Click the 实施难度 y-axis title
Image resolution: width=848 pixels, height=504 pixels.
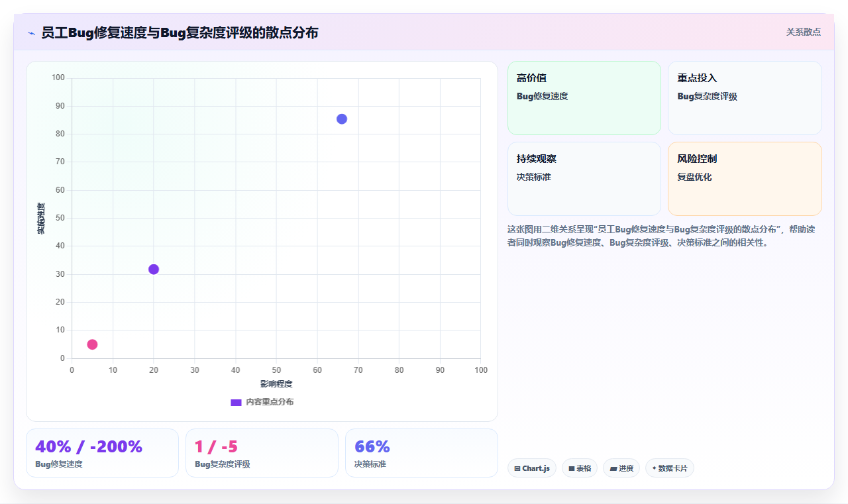tap(41, 219)
